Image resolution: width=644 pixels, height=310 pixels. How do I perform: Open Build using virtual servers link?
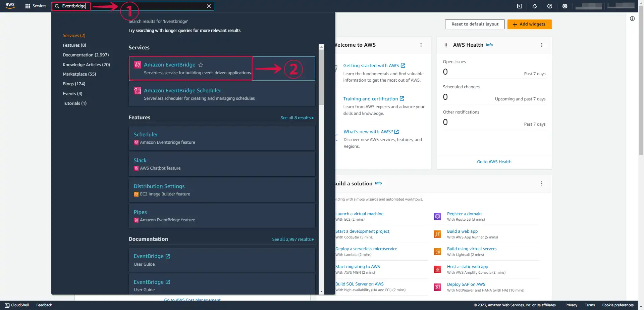[472, 249]
